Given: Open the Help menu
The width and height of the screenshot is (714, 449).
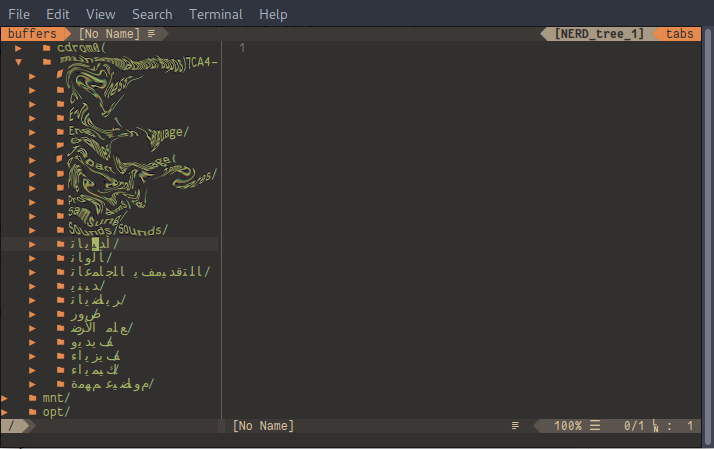Looking at the screenshot, I should point(273,15).
